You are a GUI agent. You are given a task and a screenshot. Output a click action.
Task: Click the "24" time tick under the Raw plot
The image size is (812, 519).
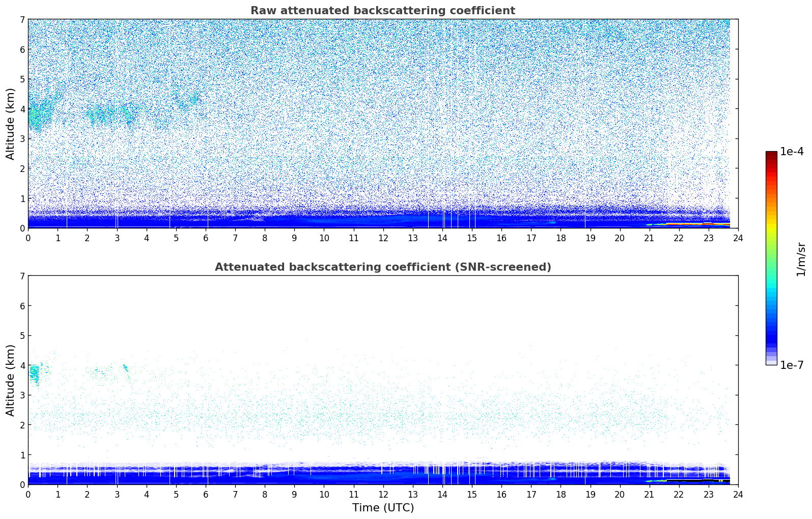pos(738,238)
